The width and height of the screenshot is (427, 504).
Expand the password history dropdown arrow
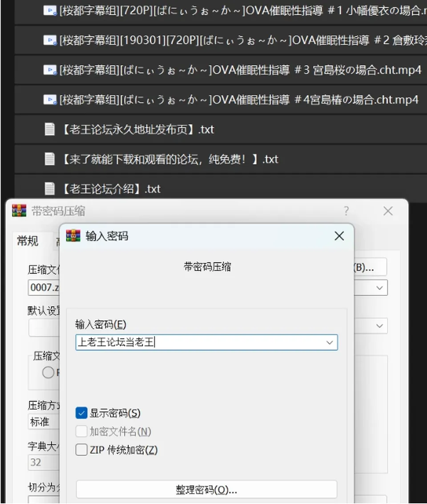click(x=330, y=343)
